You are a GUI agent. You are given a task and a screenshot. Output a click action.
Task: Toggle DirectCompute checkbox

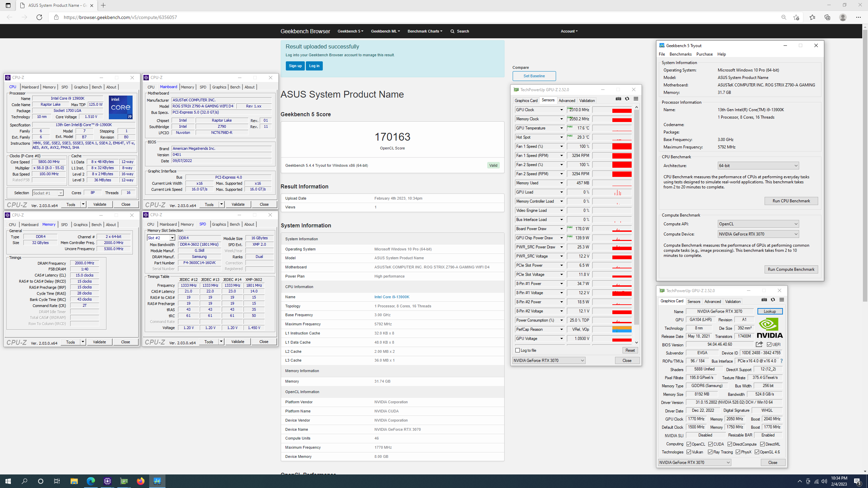tap(730, 444)
